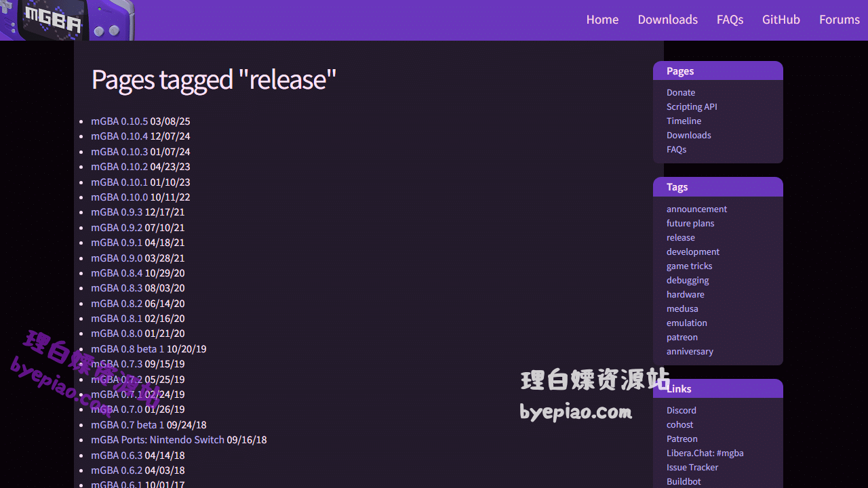Open the Home navigation item
This screenshot has width=868, height=488.
[602, 20]
